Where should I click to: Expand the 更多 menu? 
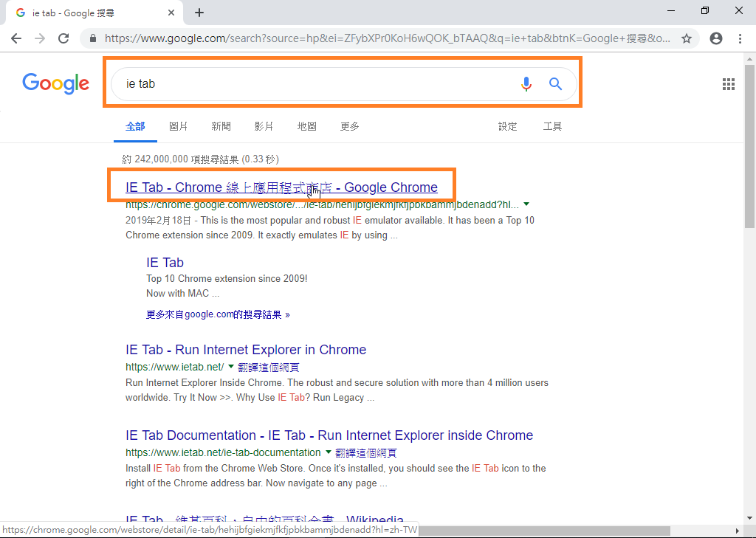[349, 126]
